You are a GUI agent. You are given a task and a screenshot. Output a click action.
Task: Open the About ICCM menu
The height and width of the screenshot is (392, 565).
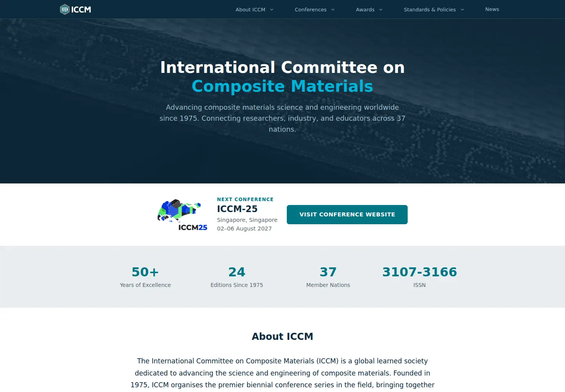point(250,9)
